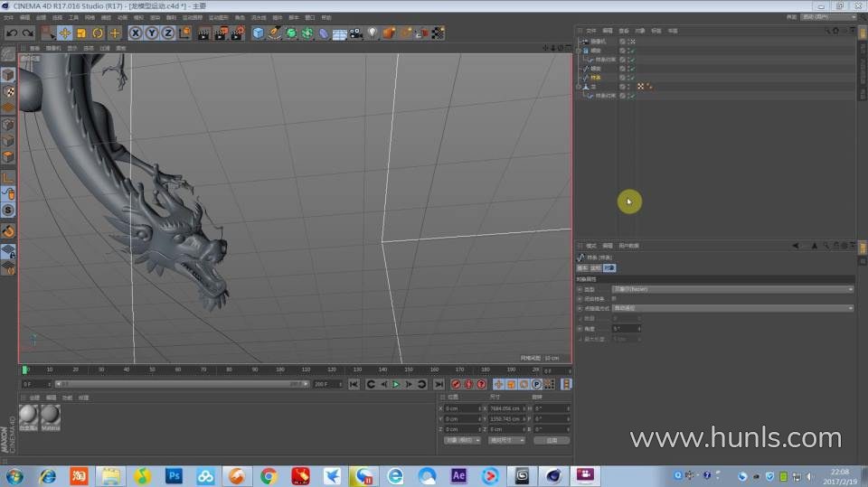Viewport: 868px width, 487px height.
Task: Click Make Editable icon in left palette
Action: [x=8, y=54]
